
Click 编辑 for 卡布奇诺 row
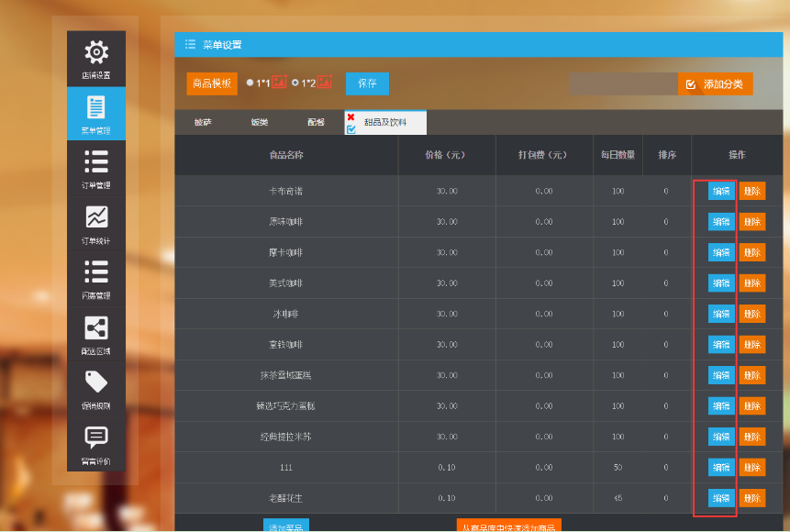point(721,191)
